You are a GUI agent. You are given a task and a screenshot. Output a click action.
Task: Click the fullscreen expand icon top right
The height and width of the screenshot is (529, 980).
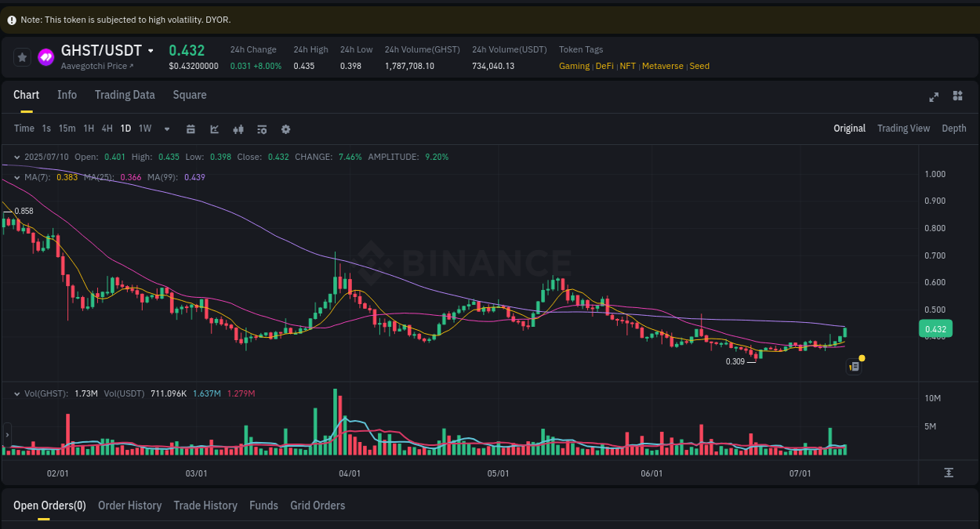934,96
